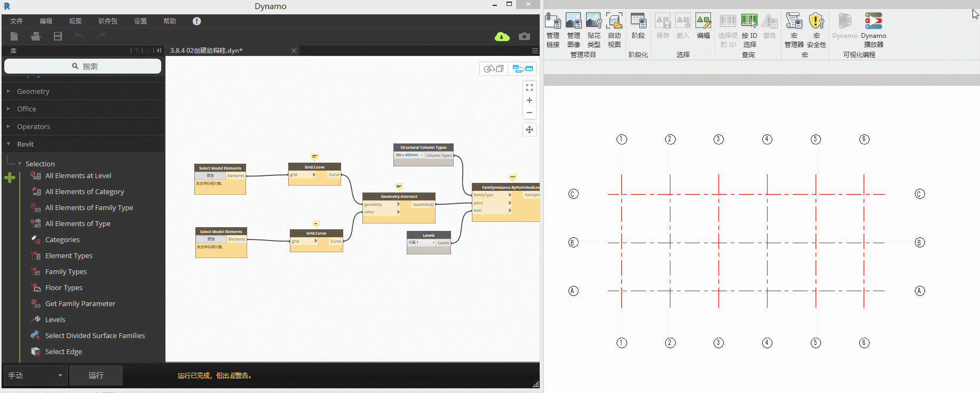This screenshot has width=980, height=393.
Task: Click the camera export image icon
Action: click(x=525, y=36)
